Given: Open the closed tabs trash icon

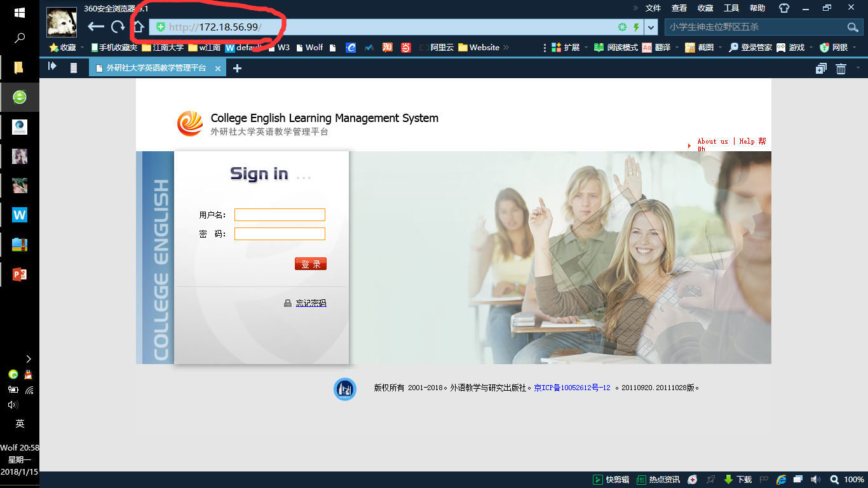Looking at the screenshot, I should tap(841, 69).
